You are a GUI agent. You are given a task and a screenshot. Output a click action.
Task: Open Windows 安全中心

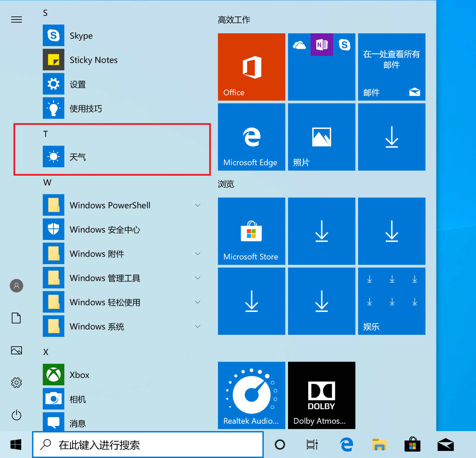122,229
